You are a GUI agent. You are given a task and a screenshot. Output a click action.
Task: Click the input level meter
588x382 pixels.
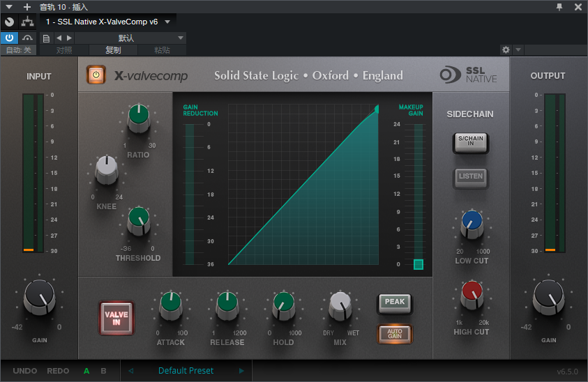[33, 173]
